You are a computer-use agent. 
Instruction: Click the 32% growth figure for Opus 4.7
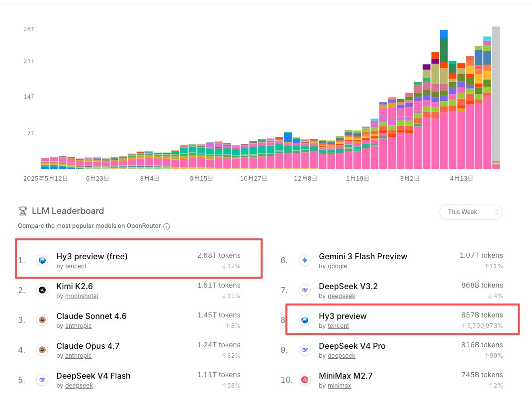click(x=231, y=356)
